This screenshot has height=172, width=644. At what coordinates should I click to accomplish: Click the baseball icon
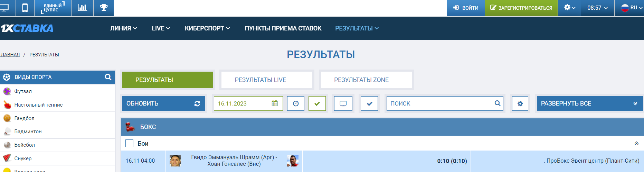7,145
